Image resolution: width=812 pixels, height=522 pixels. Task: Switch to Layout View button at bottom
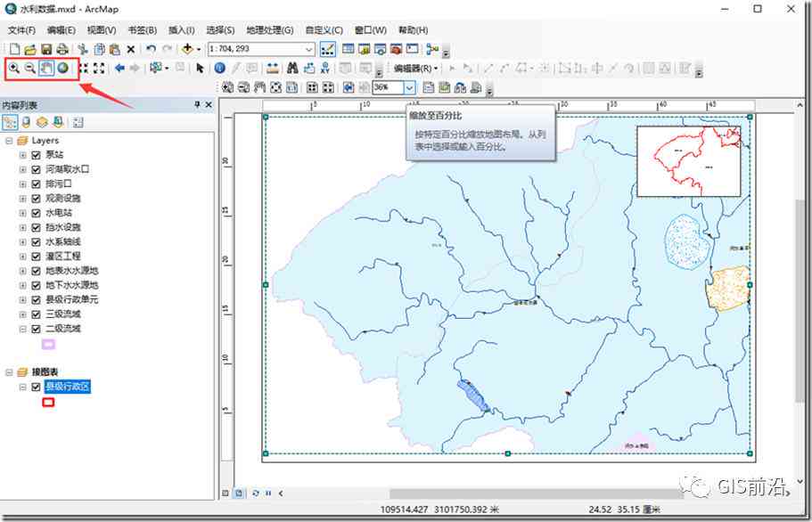click(x=239, y=493)
